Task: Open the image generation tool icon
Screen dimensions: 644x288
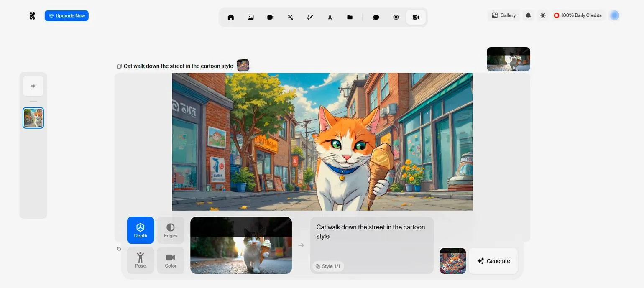Action: click(x=250, y=17)
